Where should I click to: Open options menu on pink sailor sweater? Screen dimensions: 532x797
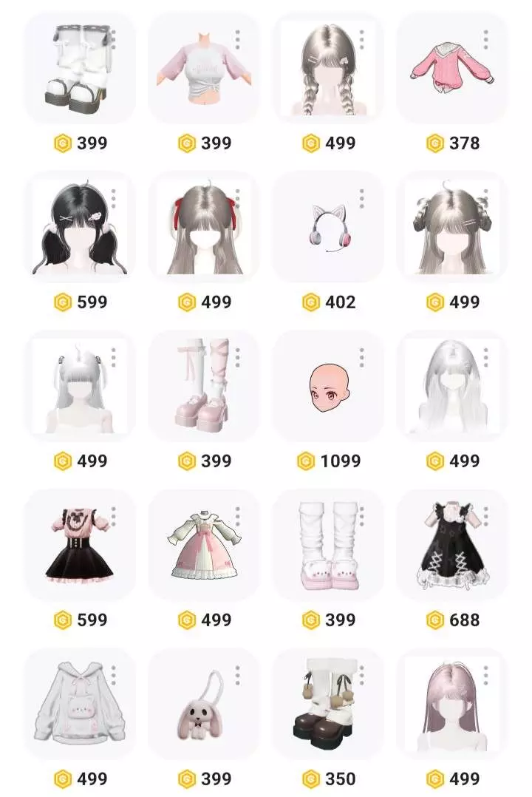click(485, 40)
